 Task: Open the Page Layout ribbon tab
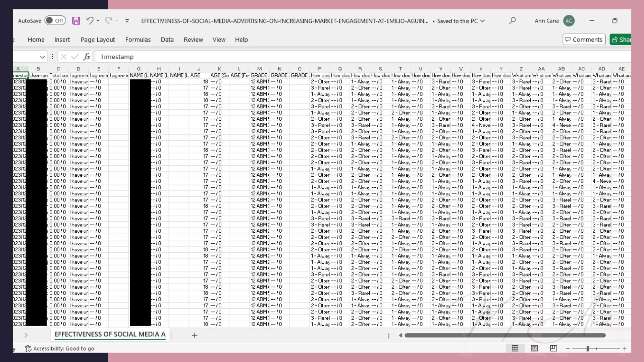(x=98, y=40)
